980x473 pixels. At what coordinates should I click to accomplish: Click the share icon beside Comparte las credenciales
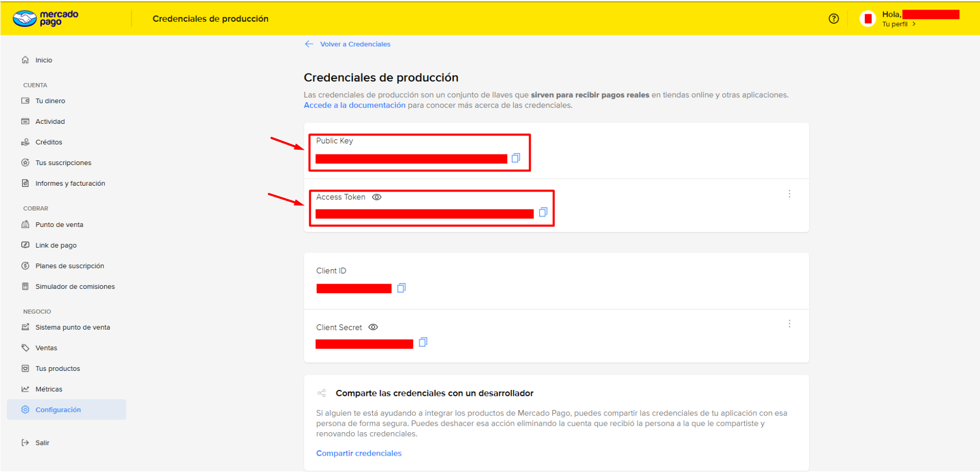[x=321, y=393]
